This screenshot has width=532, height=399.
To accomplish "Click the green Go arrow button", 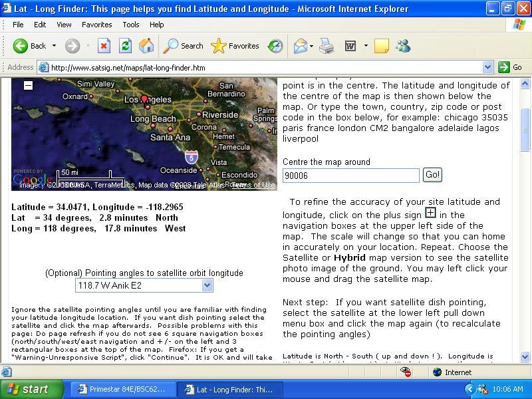I will [504, 67].
